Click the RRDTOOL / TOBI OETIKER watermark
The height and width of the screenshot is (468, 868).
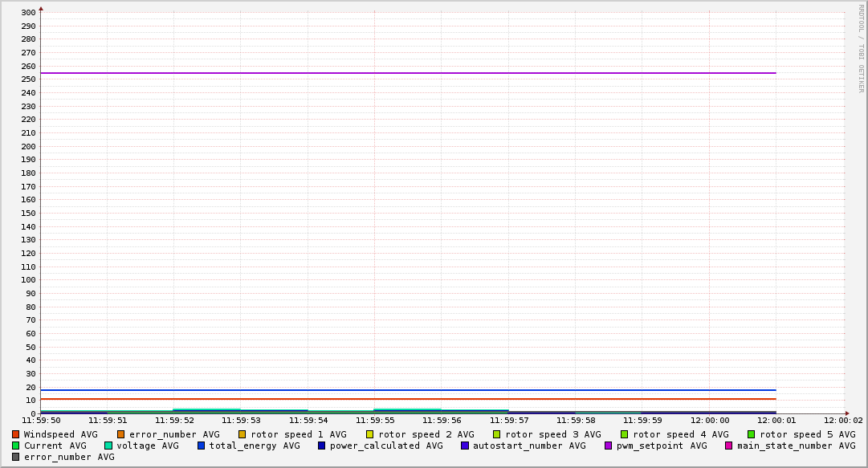pos(860,48)
